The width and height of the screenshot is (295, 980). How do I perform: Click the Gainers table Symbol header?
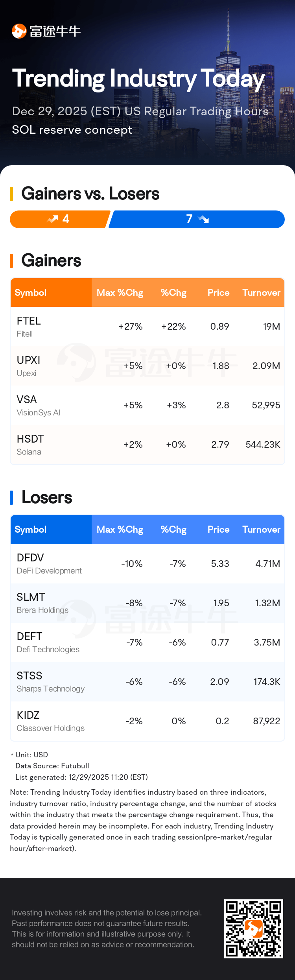tap(31, 293)
